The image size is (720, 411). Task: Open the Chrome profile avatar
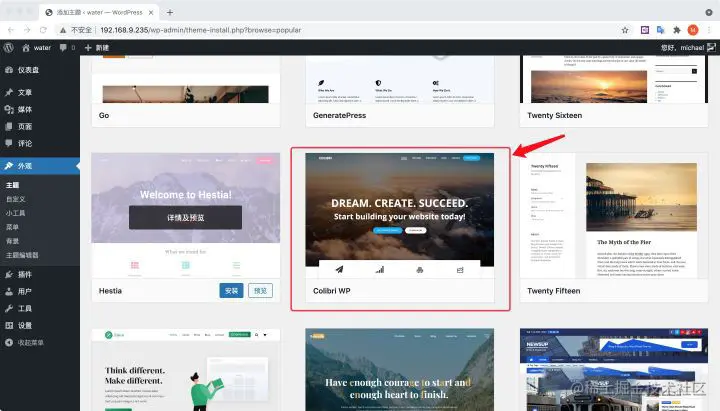tap(693, 30)
